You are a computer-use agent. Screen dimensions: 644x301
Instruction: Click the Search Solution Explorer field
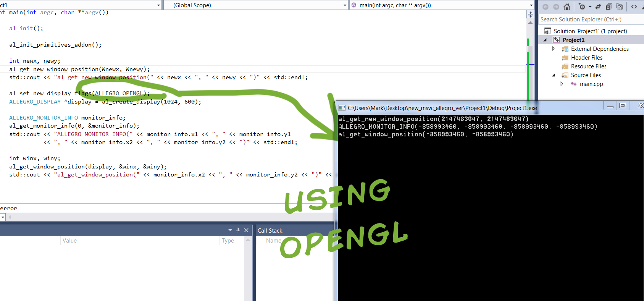(x=590, y=19)
